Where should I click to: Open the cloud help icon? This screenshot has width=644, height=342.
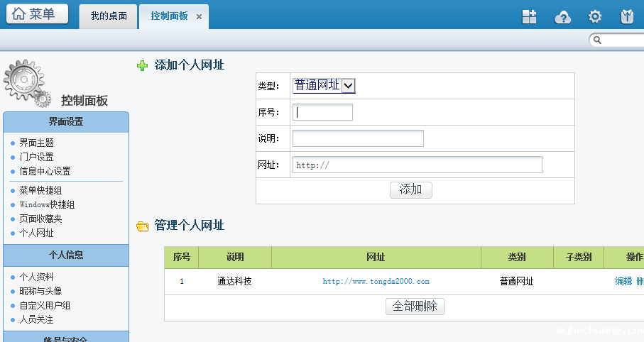click(562, 17)
